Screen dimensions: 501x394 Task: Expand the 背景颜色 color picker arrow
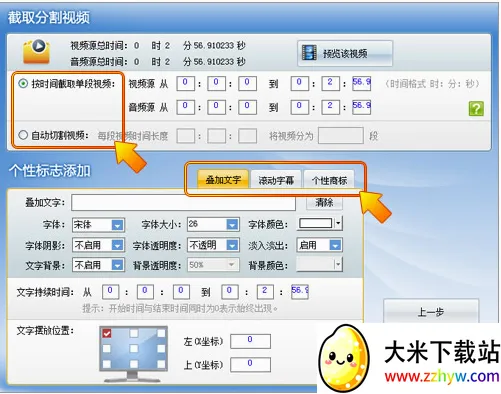pyautogui.click(x=338, y=265)
